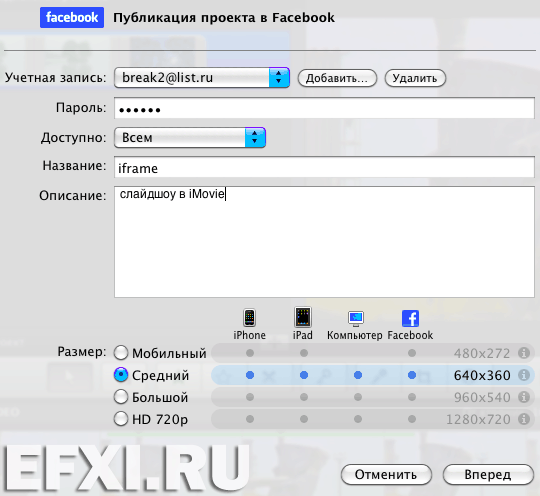Click the facebook logo badge
Screen dimensions: 540x496
pos(72,18)
